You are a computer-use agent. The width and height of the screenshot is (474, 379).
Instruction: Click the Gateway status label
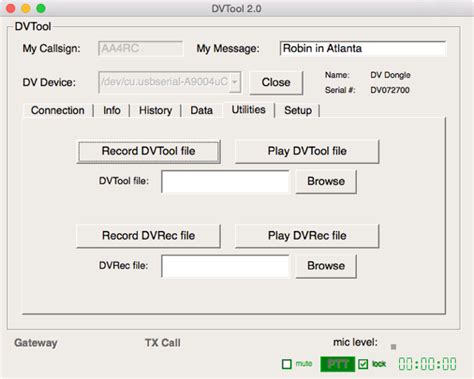(x=36, y=343)
